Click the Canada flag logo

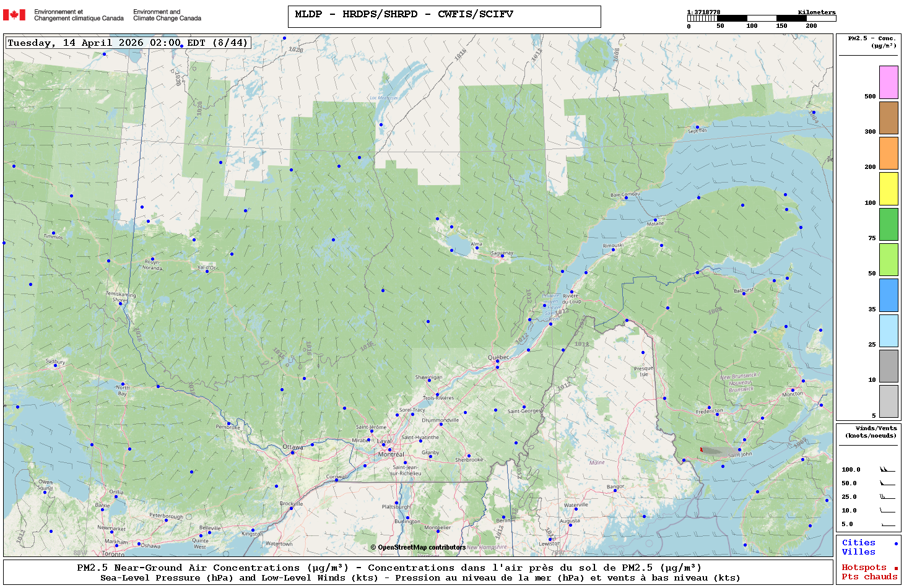pos(14,15)
